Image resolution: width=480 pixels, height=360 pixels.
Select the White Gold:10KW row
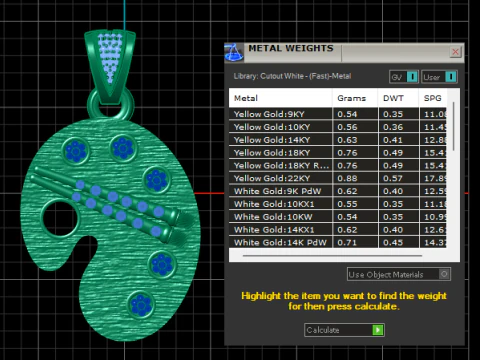click(x=338, y=217)
